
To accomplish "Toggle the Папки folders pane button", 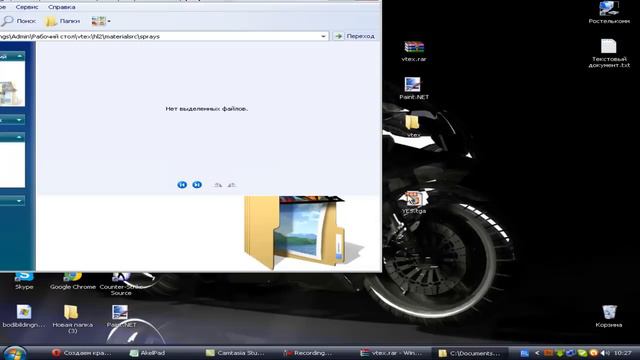I will click(x=62, y=21).
